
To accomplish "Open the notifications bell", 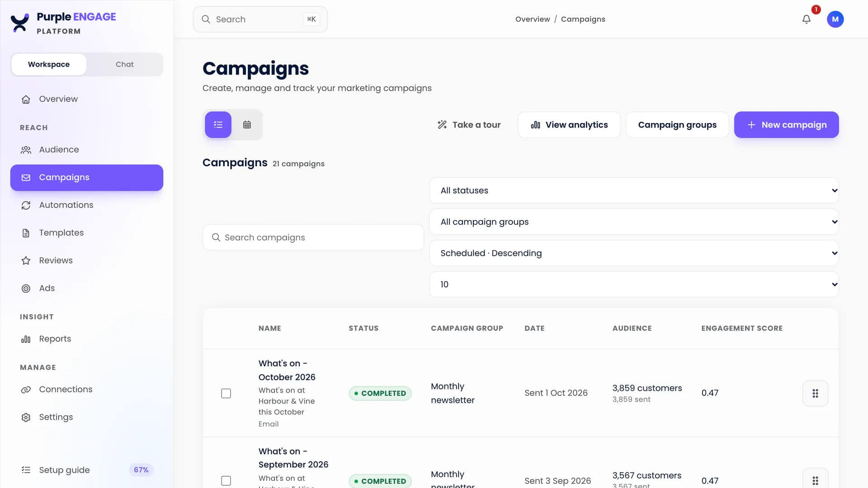I will tap(807, 19).
